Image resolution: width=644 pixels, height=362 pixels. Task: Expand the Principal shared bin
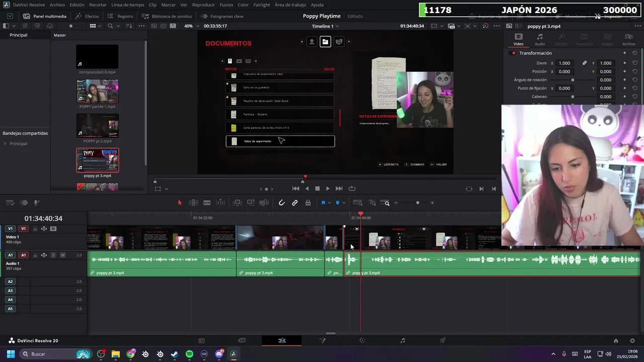pos(5,144)
